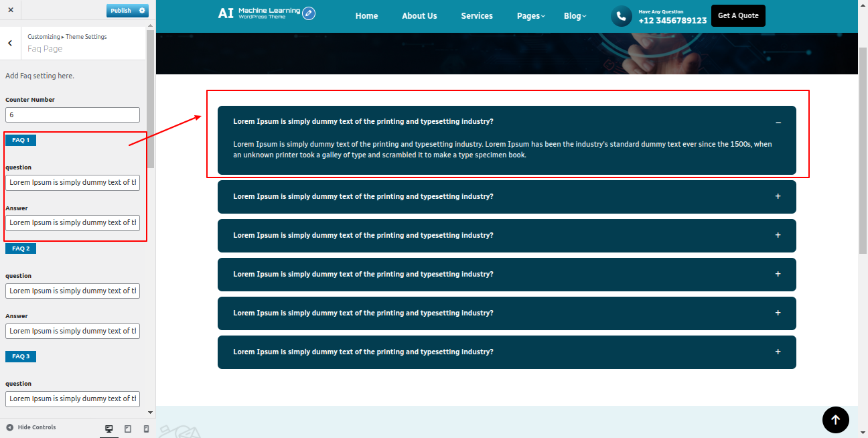Click FAQ 3 question input field
This screenshot has height=438, width=868.
coord(72,398)
